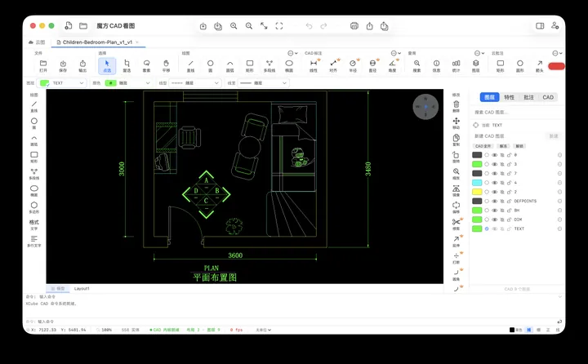Screen dimensions: 588x364
Task: Open the info query tool
Action: 436,66
